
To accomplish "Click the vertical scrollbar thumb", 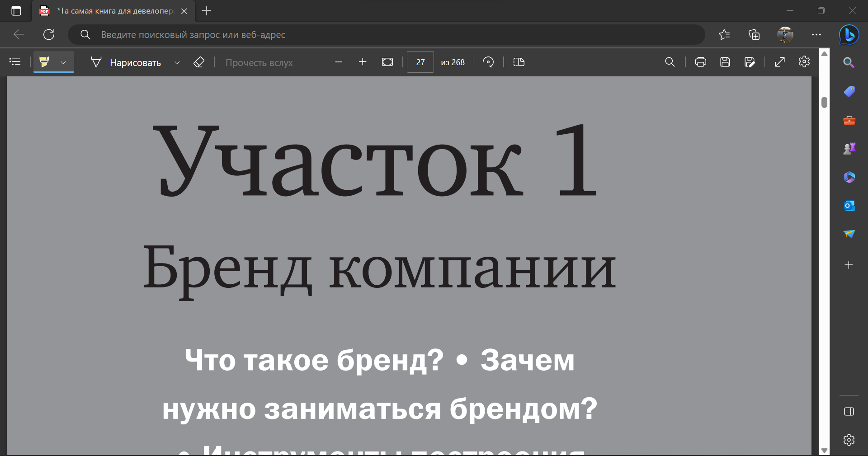I will [x=824, y=102].
